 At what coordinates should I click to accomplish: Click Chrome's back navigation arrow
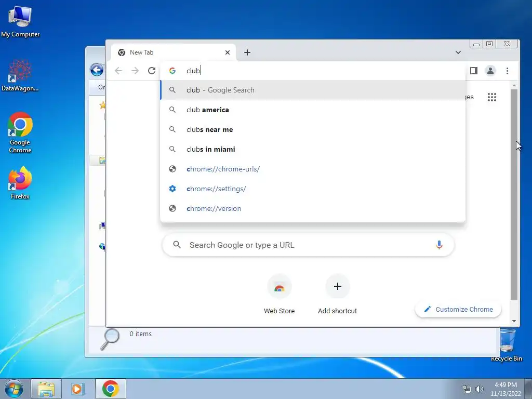point(118,71)
